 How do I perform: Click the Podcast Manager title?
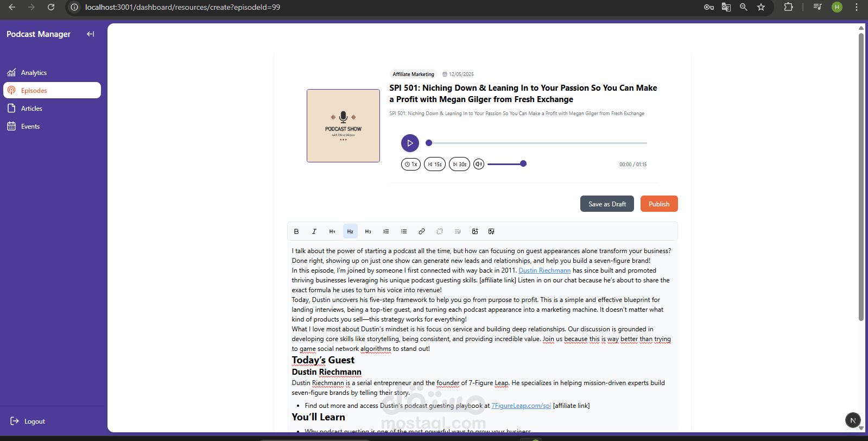[x=39, y=34]
